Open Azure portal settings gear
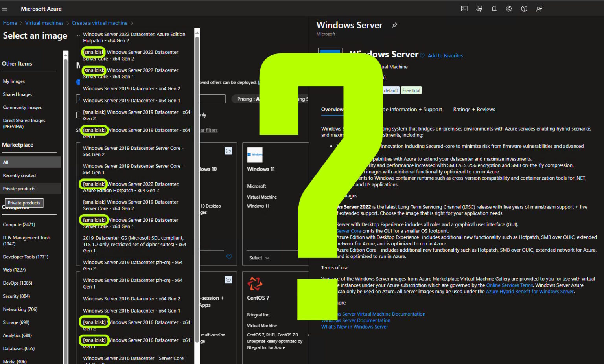 (509, 9)
